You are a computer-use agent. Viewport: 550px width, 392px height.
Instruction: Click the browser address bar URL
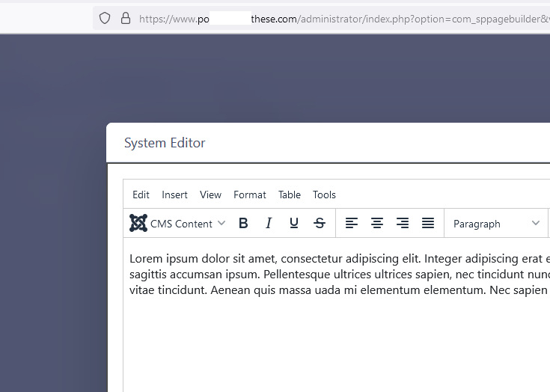pos(337,18)
